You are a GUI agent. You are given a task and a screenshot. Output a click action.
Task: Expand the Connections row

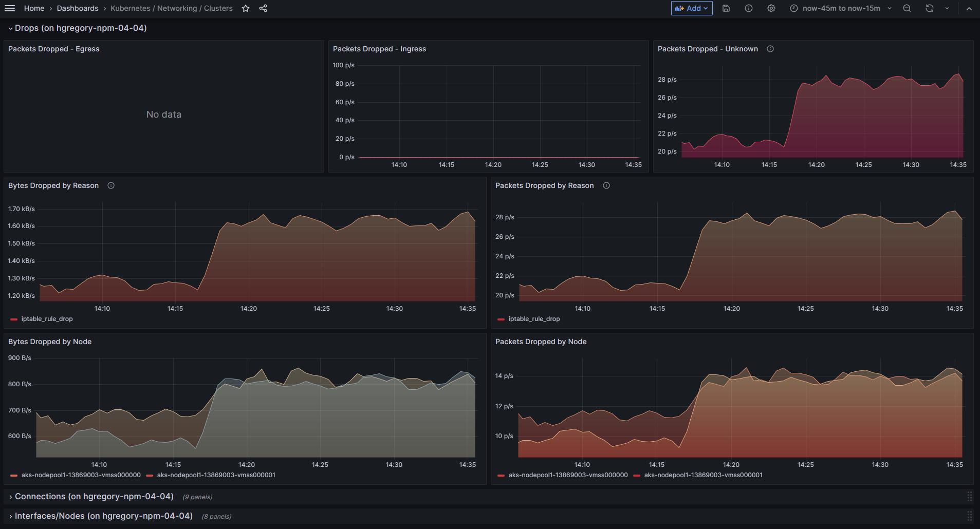[x=10, y=497]
